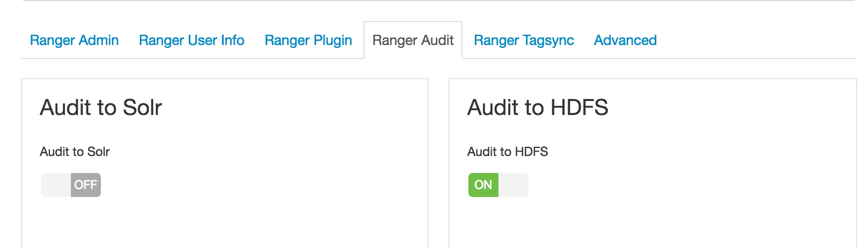Click the 'Audit to HDFS' panel heading
The image size is (868, 249).
[x=537, y=107]
